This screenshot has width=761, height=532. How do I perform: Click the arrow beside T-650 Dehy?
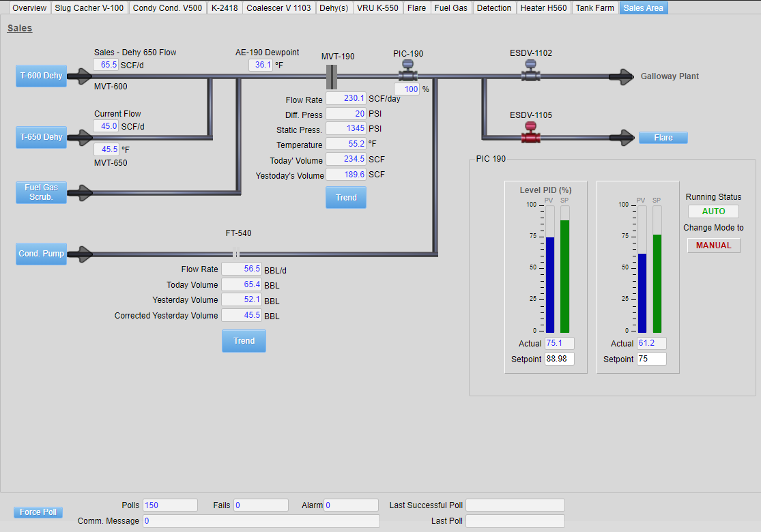click(80, 138)
